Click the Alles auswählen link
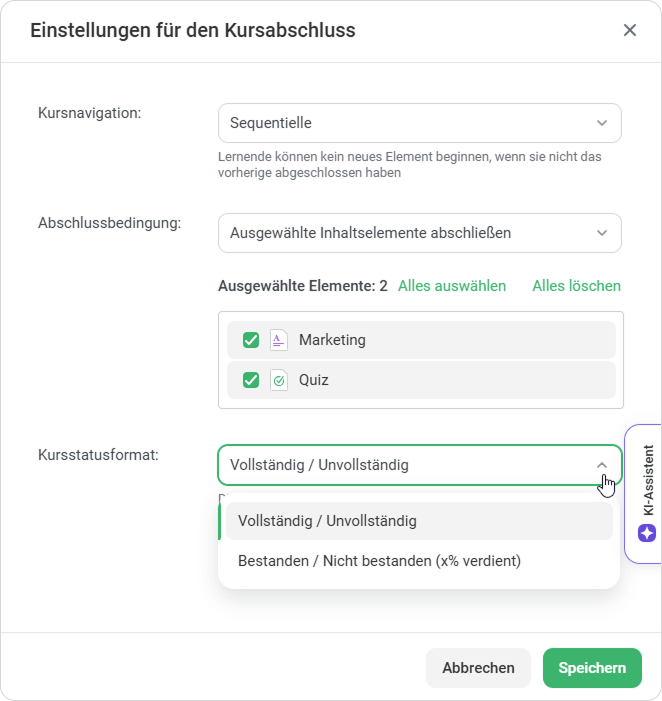 point(452,286)
